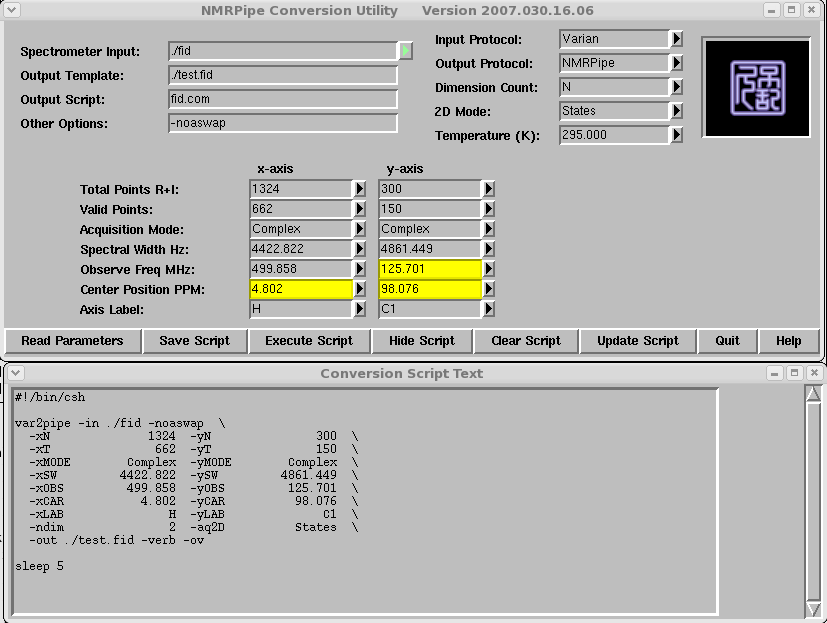Open y-axis Observe Freq MHz arrow menu
The image size is (827, 623).
pos(488,269)
